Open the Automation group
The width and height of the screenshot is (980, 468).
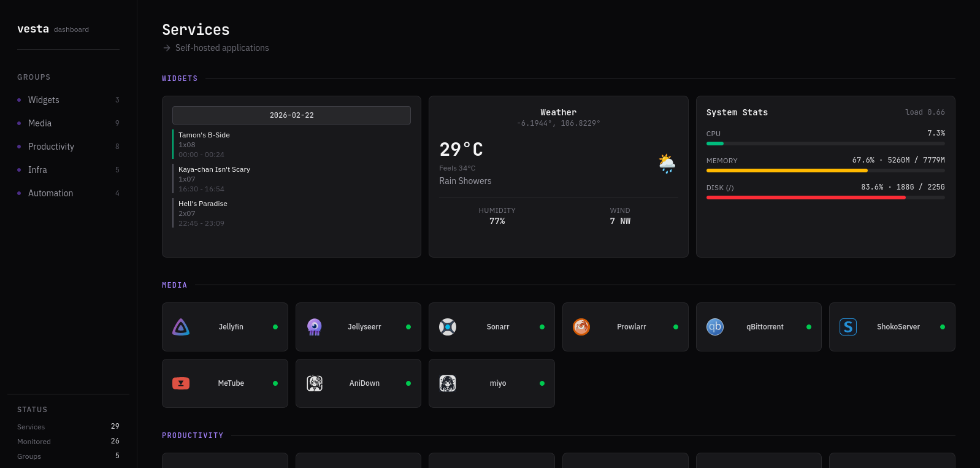50,193
